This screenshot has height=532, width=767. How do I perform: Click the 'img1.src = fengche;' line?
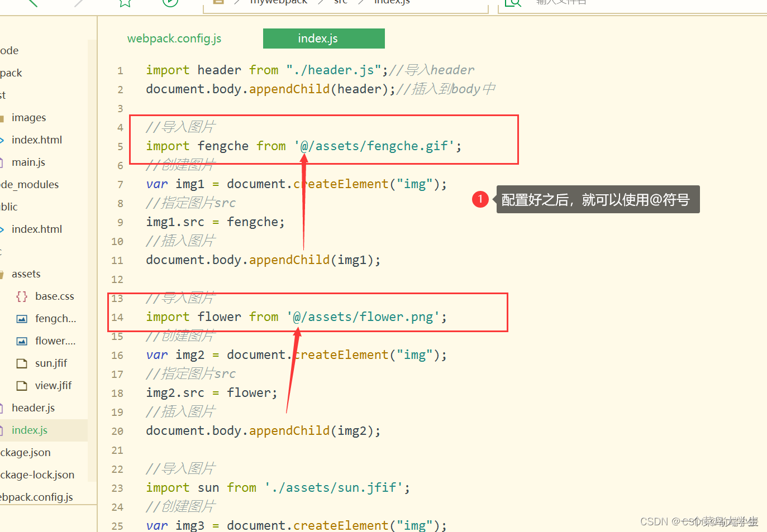(x=215, y=222)
